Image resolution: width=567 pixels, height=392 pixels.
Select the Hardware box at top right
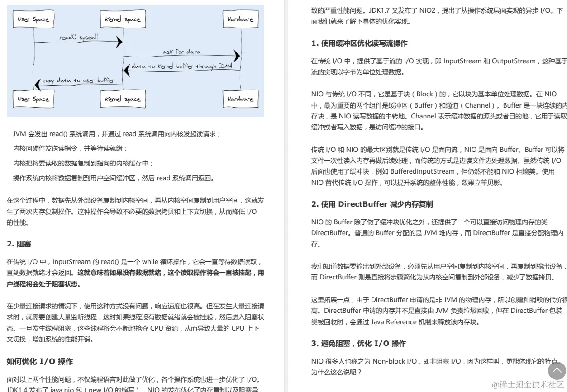pos(240,19)
